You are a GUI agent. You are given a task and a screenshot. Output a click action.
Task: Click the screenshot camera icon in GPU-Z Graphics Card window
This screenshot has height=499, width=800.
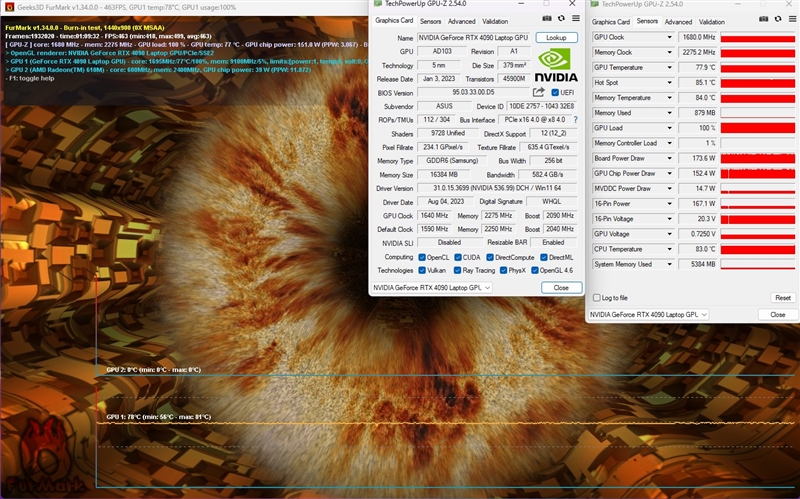pyautogui.click(x=547, y=18)
